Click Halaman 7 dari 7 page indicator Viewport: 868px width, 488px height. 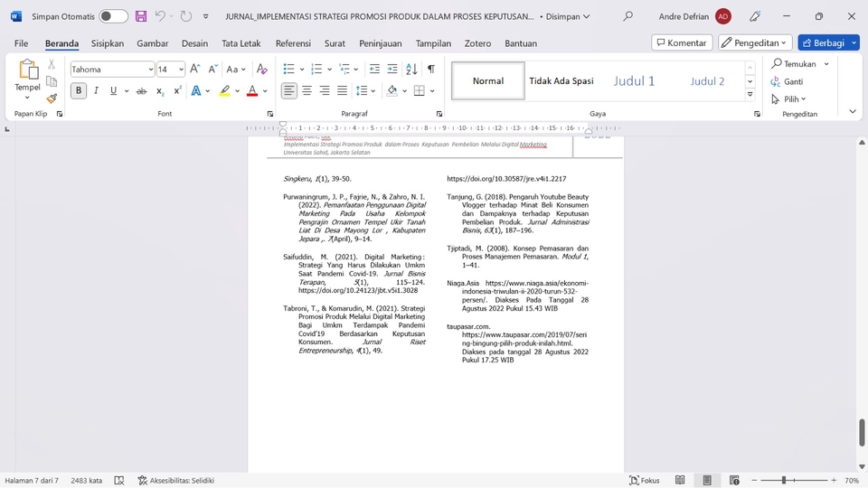(x=32, y=480)
